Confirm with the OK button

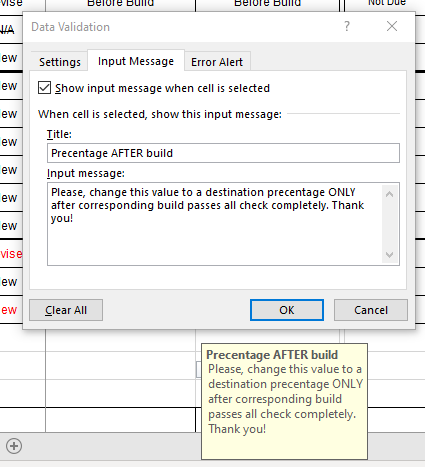[287, 310]
